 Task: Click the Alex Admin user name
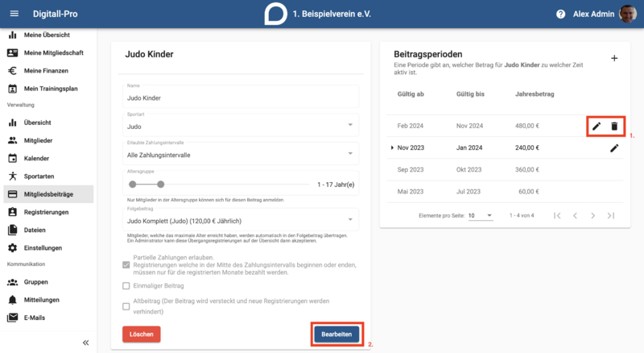tap(593, 14)
